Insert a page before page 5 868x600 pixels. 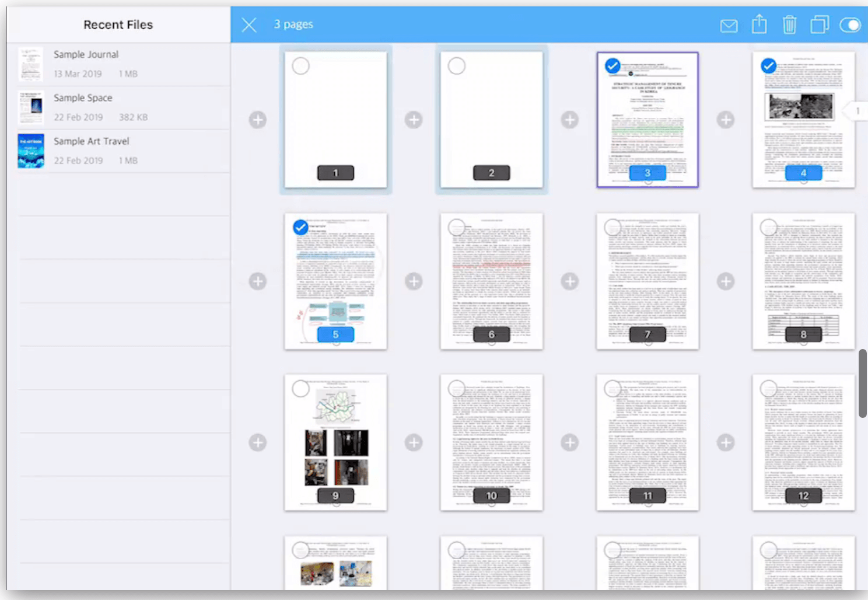258,281
